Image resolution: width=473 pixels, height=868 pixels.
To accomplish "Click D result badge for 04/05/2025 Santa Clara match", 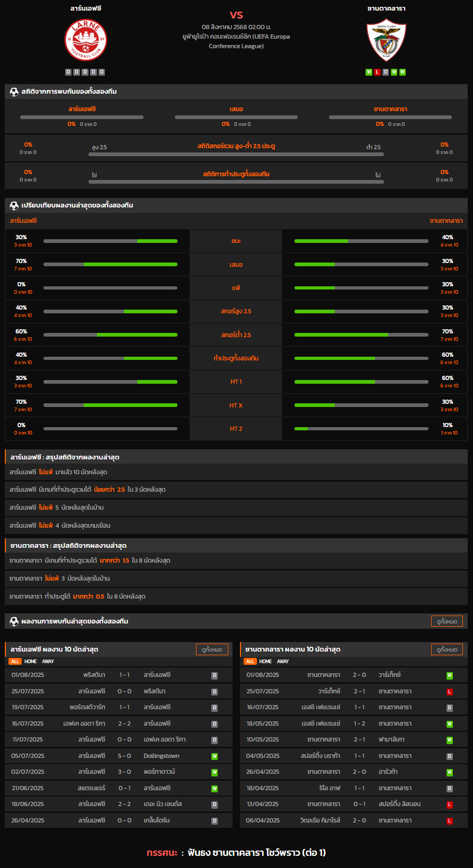I will pos(450,756).
